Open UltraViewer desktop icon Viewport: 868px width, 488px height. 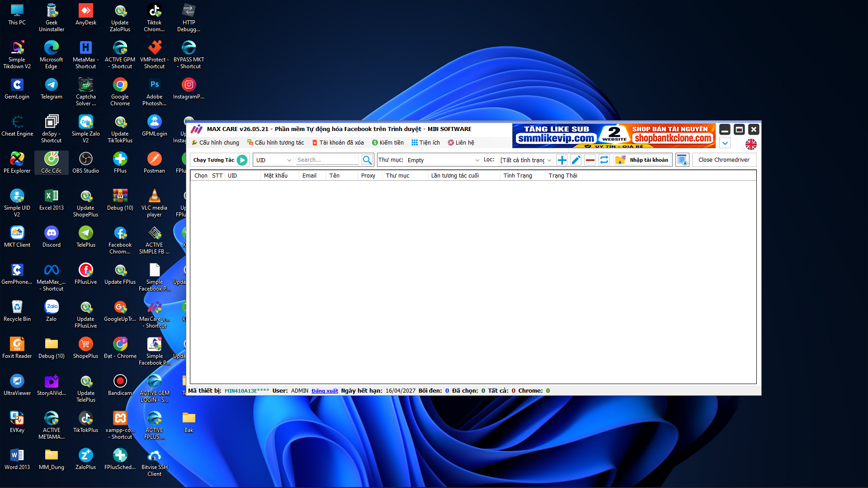(x=17, y=385)
